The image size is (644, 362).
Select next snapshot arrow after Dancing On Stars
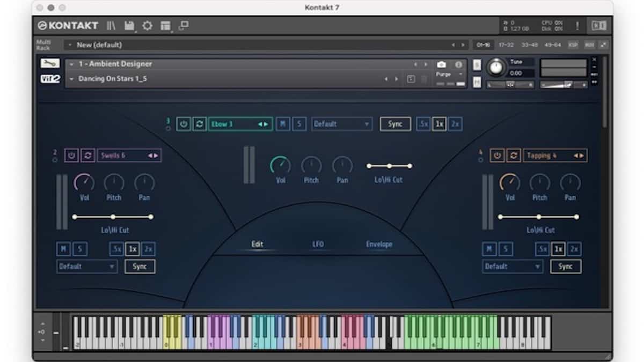pyautogui.click(x=397, y=79)
